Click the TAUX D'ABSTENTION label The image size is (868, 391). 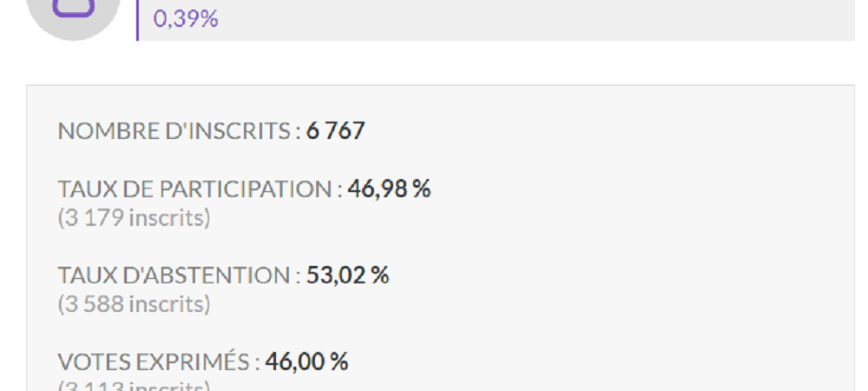pos(180,275)
